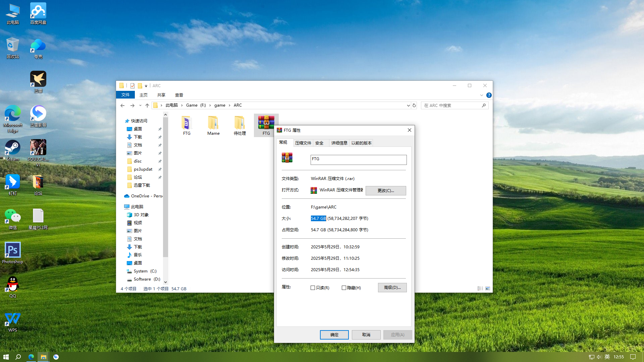Expand the path chevron after game
The image size is (644, 362).
click(x=229, y=105)
